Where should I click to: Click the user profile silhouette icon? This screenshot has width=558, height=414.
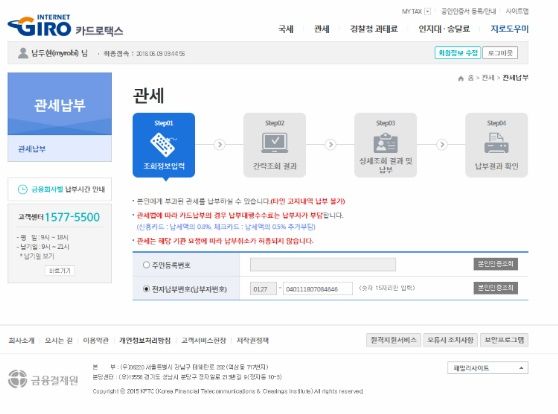[23, 53]
